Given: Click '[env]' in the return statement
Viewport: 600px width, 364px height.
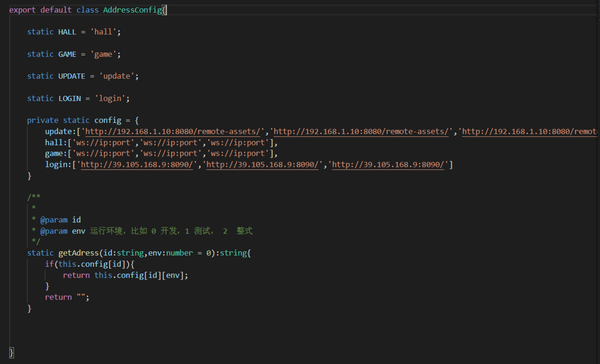Looking at the screenshot, I should click(173, 275).
